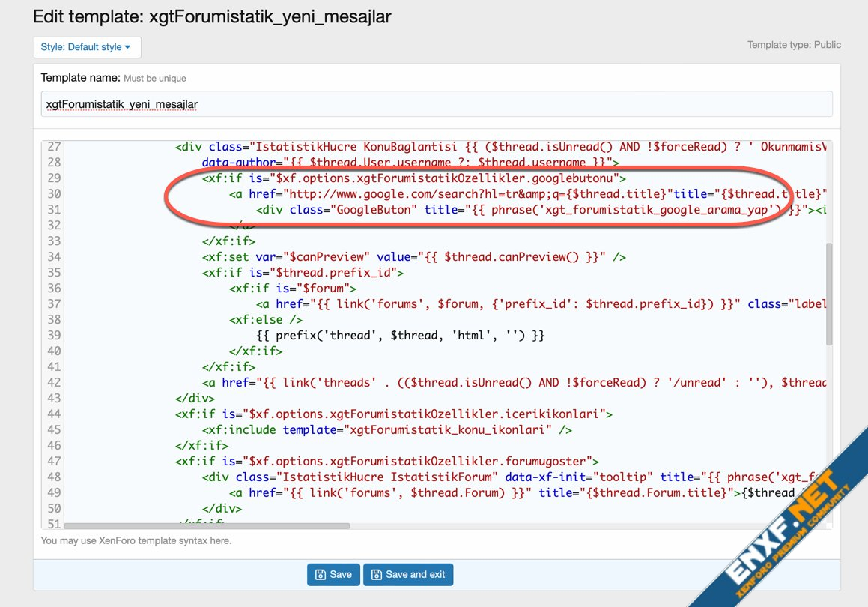The height and width of the screenshot is (607, 868).
Task: Click line number 42 in the gutter
Action: (x=53, y=382)
